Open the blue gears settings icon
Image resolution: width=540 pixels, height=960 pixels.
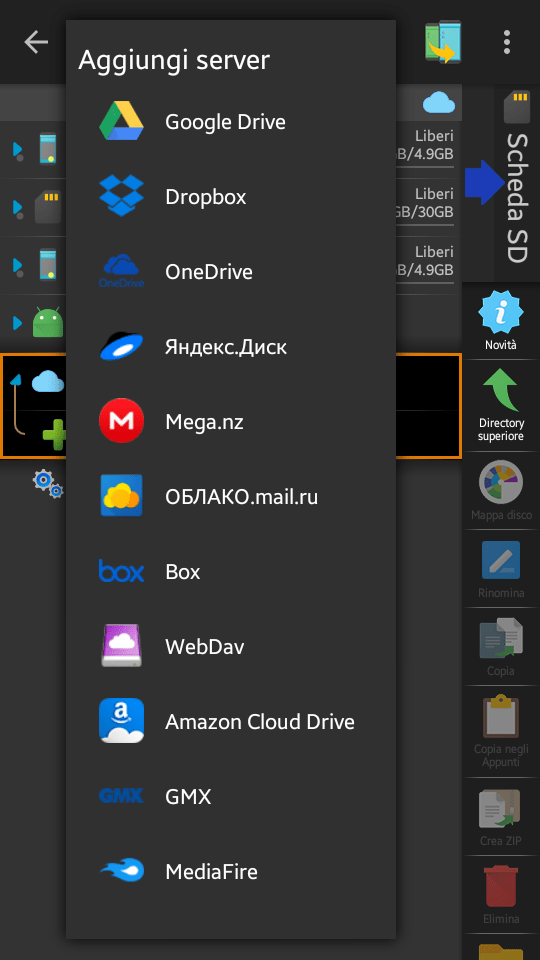click(48, 483)
